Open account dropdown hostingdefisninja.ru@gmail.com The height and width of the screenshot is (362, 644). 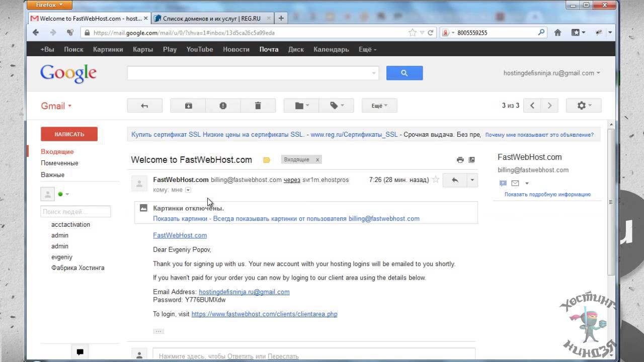pyautogui.click(x=552, y=73)
